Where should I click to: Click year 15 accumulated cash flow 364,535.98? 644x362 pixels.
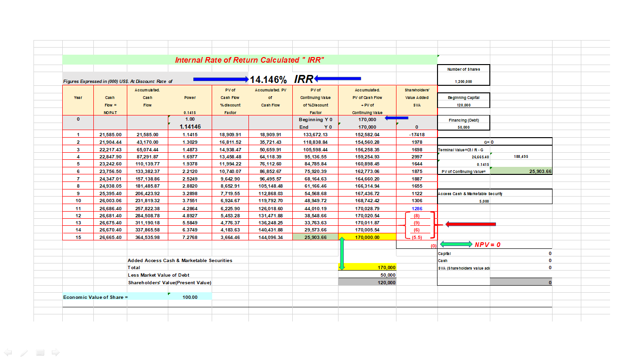point(148,238)
